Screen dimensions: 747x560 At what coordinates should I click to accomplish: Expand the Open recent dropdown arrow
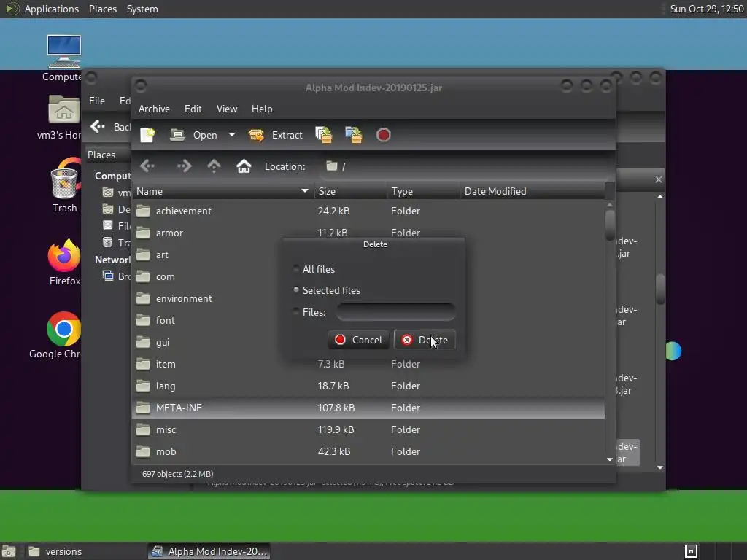pos(231,135)
